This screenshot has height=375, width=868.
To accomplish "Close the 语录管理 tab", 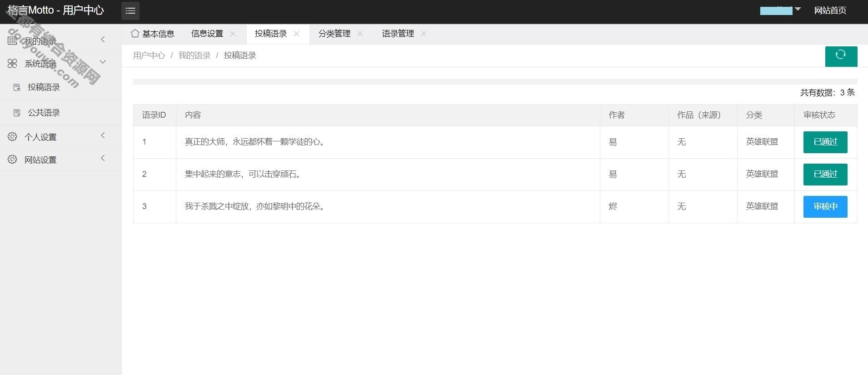I will pos(424,34).
